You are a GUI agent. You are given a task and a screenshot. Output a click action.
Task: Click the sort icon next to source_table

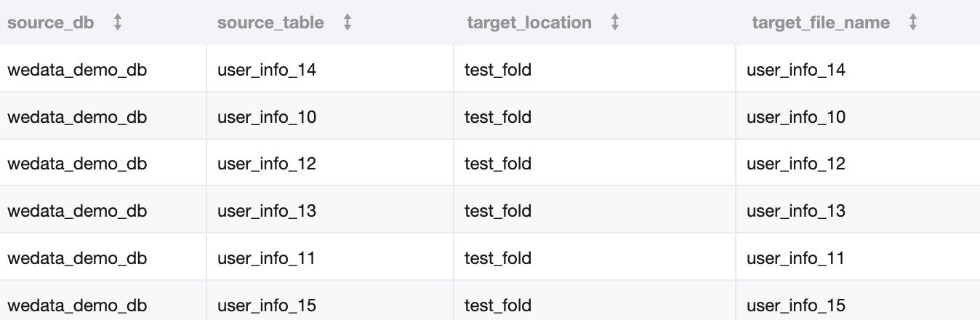pos(348,23)
